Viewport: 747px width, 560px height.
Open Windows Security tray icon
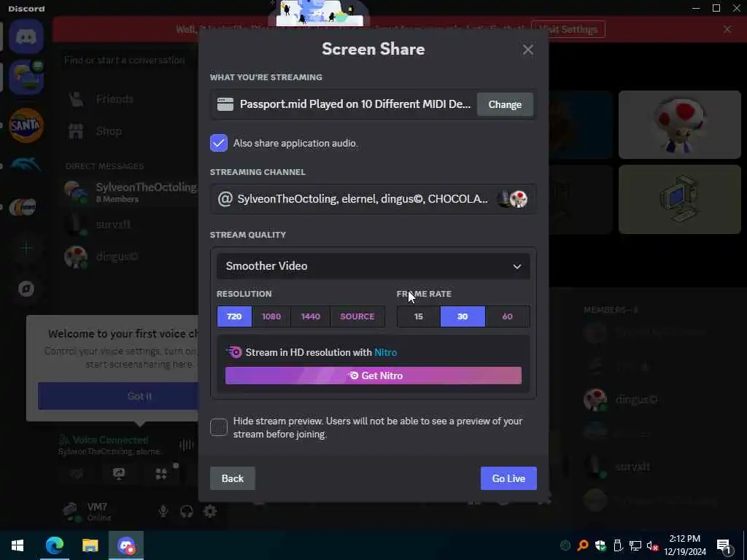[600, 545]
